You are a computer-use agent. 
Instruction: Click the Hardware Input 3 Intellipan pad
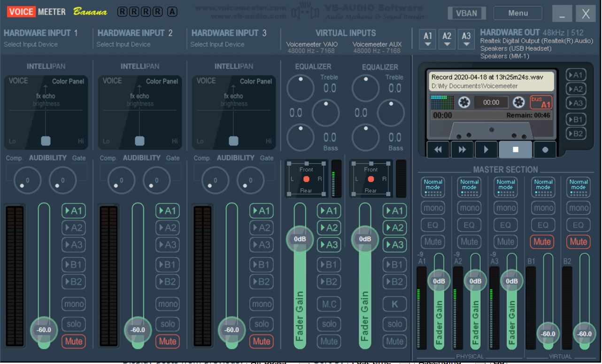click(x=233, y=113)
